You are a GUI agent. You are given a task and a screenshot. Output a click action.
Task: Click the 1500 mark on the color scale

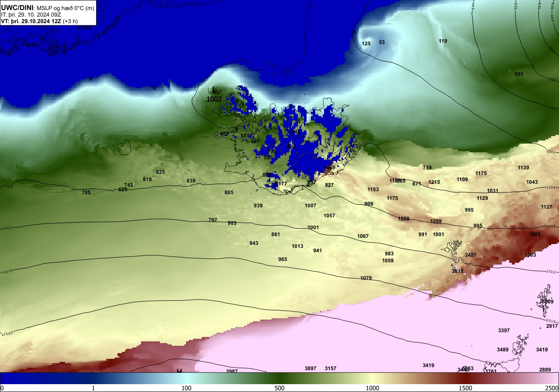(x=466, y=388)
